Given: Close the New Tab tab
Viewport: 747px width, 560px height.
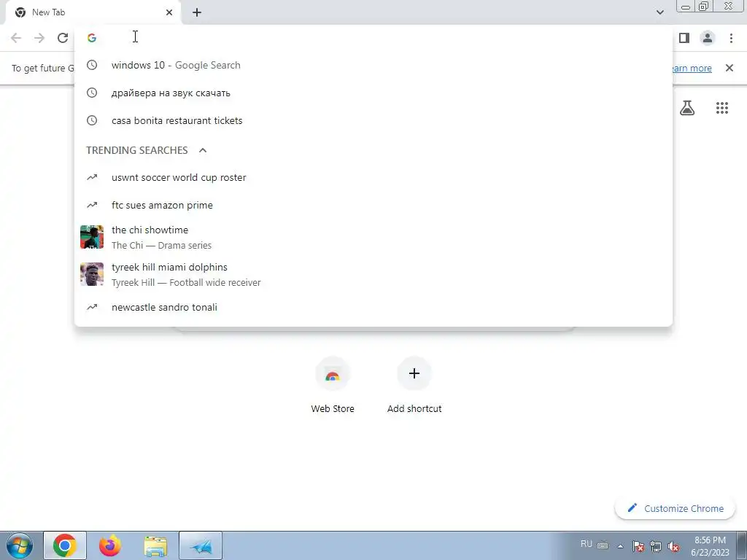Looking at the screenshot, I should 169,12.
